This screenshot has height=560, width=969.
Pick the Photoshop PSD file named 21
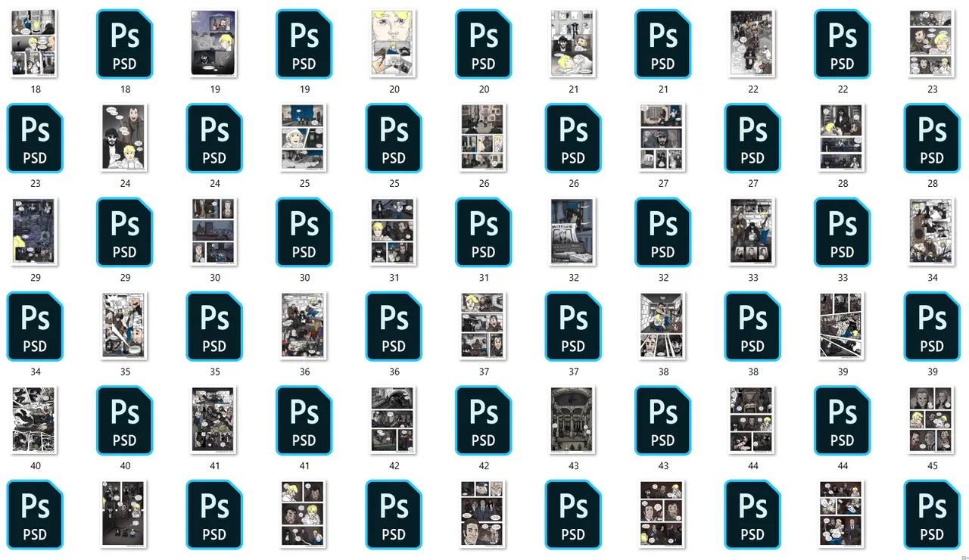[663, 44]
